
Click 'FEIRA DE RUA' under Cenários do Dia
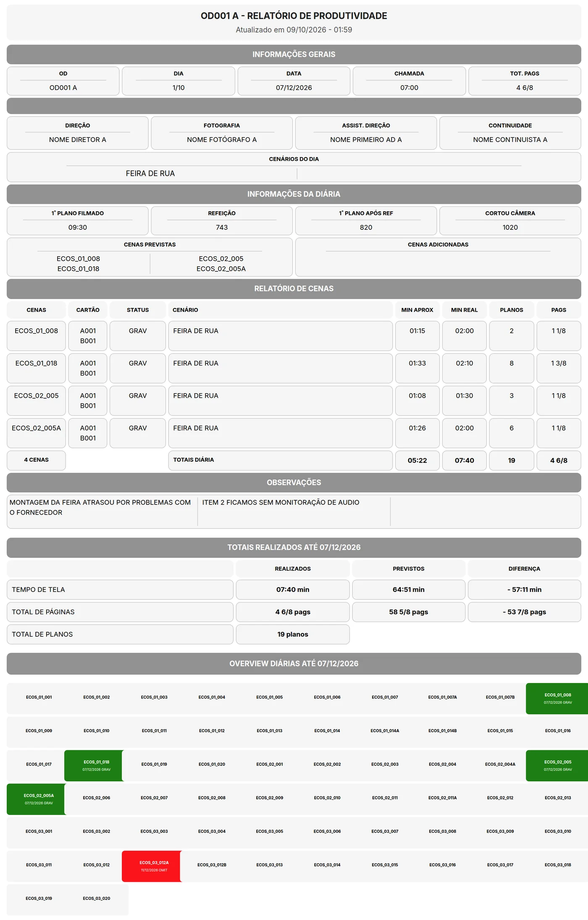pos(150,173)
